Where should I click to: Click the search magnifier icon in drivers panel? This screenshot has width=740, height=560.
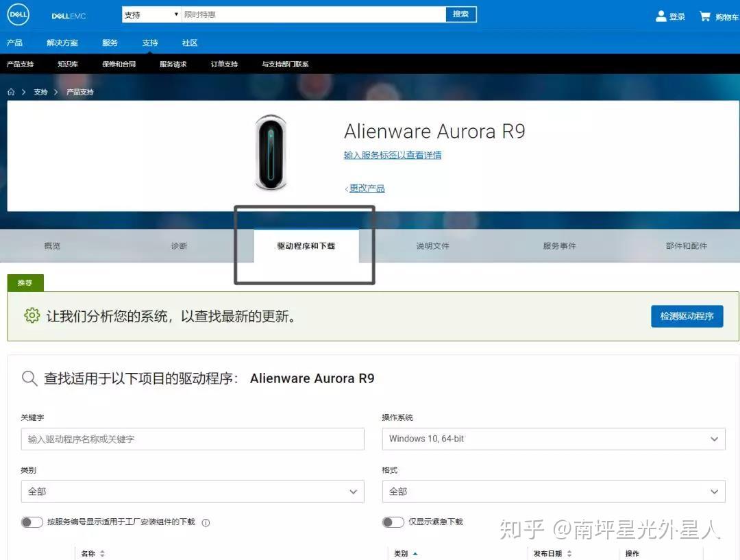coord(29,378)
